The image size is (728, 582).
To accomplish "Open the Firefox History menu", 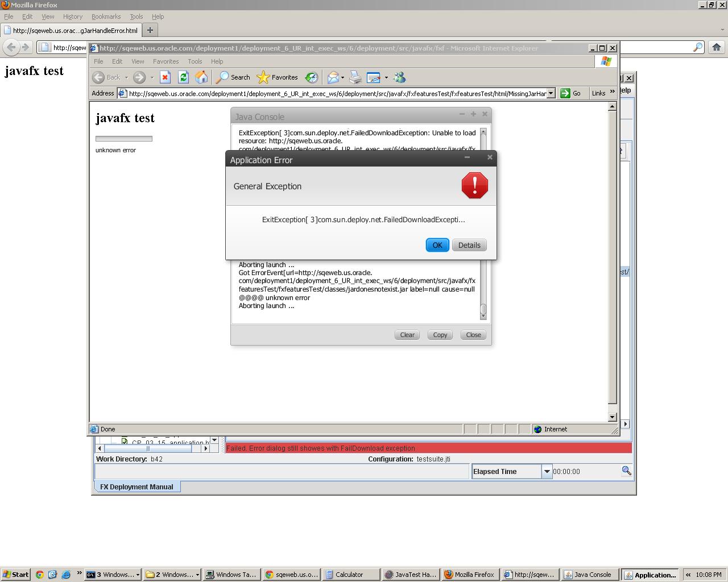I will [73, 16].
